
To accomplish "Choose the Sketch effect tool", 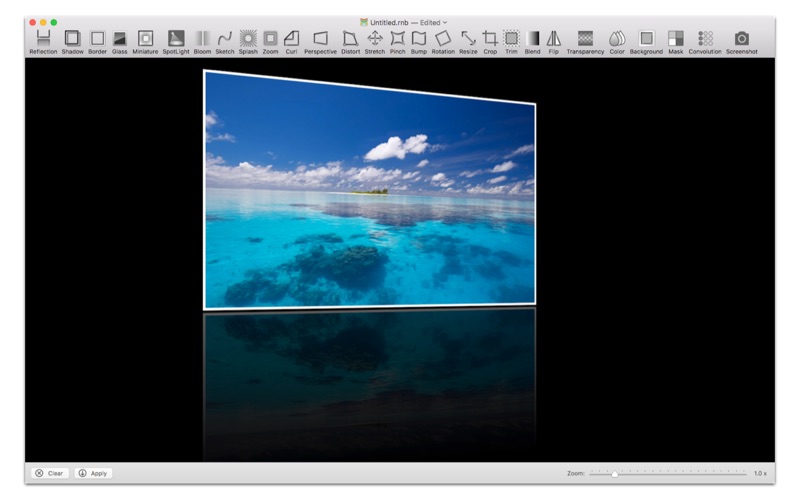I will pyautogui.click(x=224, y=42).
